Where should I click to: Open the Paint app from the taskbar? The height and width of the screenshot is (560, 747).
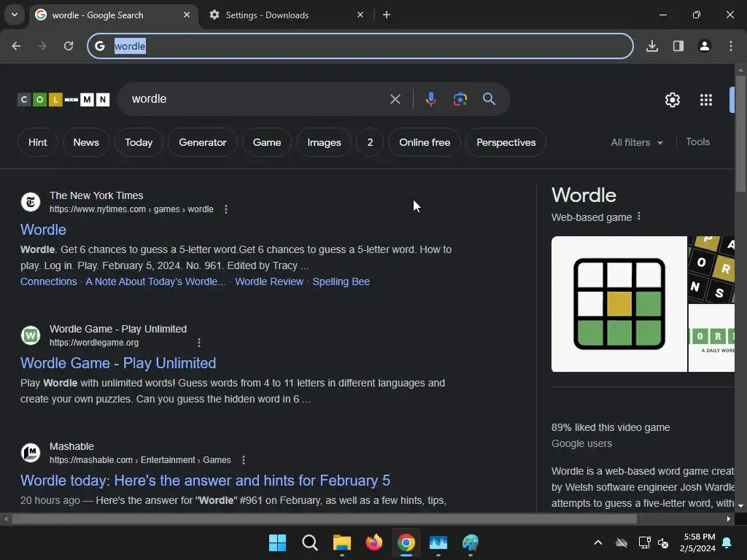pos(471,542)
